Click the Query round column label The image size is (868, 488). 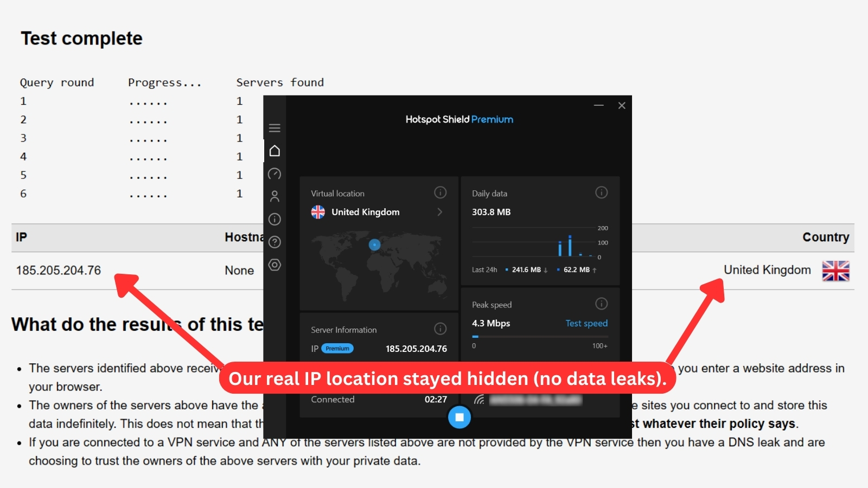coord(57,82)
